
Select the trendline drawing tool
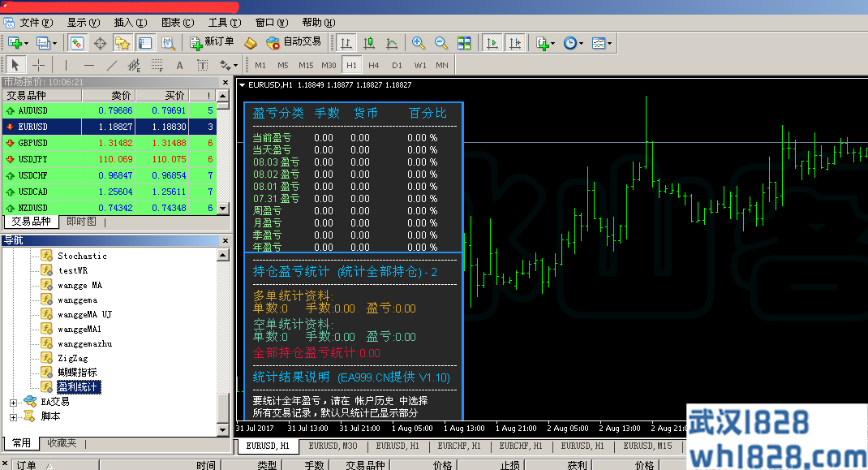(x=112, y=65)
